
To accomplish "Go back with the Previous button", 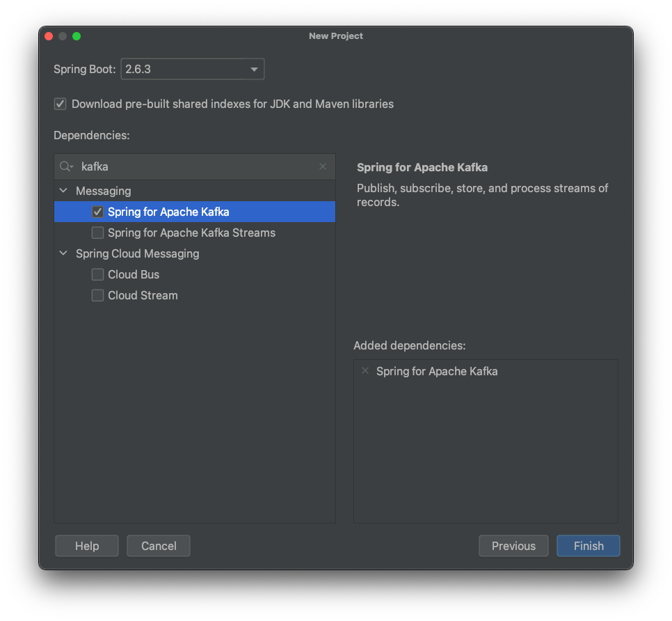I will point(513,546).
